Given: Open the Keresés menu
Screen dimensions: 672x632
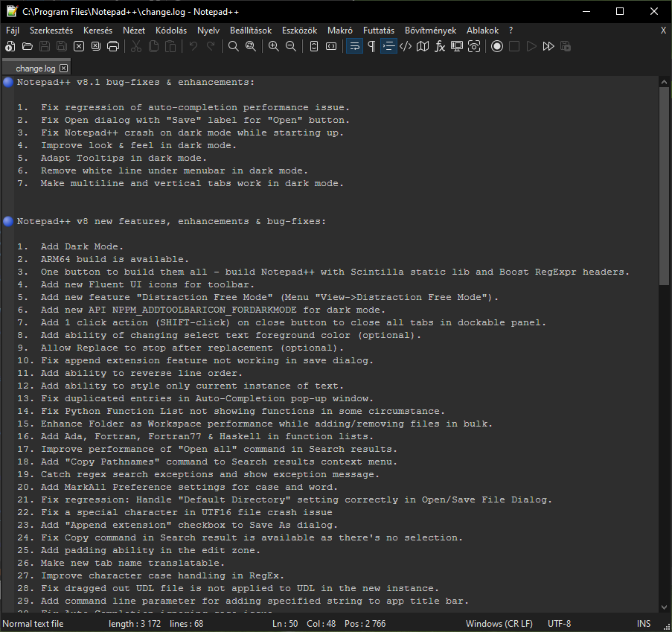Looking at the screenshot, I should [97, 31].
